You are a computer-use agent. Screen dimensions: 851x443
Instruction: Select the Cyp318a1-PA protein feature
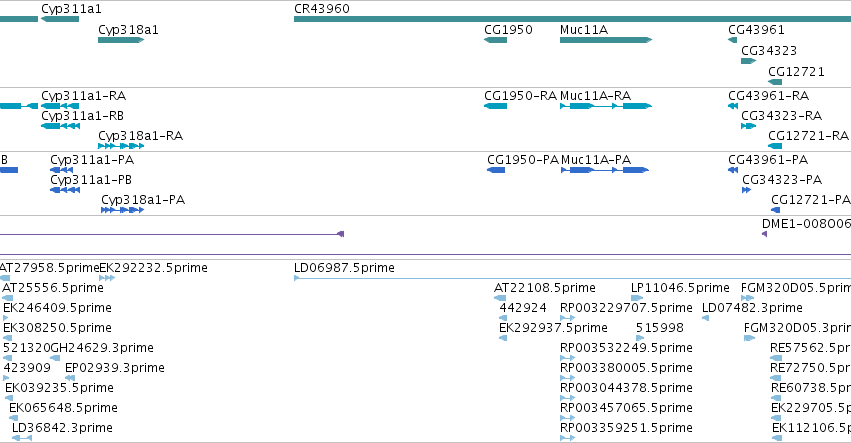[x=123, y=210]
